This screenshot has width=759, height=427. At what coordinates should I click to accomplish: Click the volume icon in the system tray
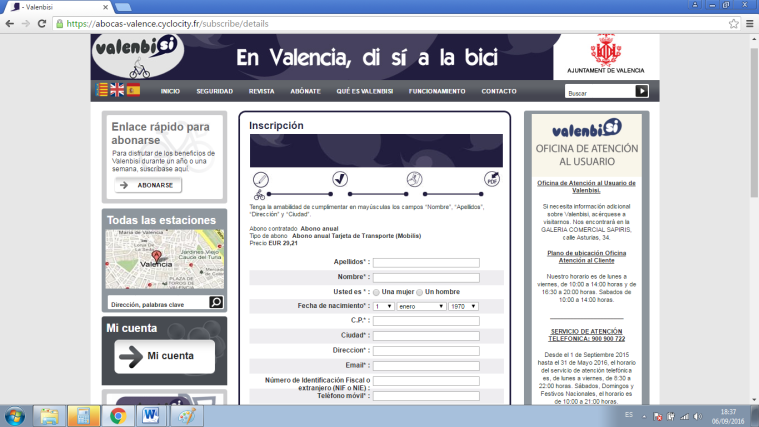click(x=698, y=416)
